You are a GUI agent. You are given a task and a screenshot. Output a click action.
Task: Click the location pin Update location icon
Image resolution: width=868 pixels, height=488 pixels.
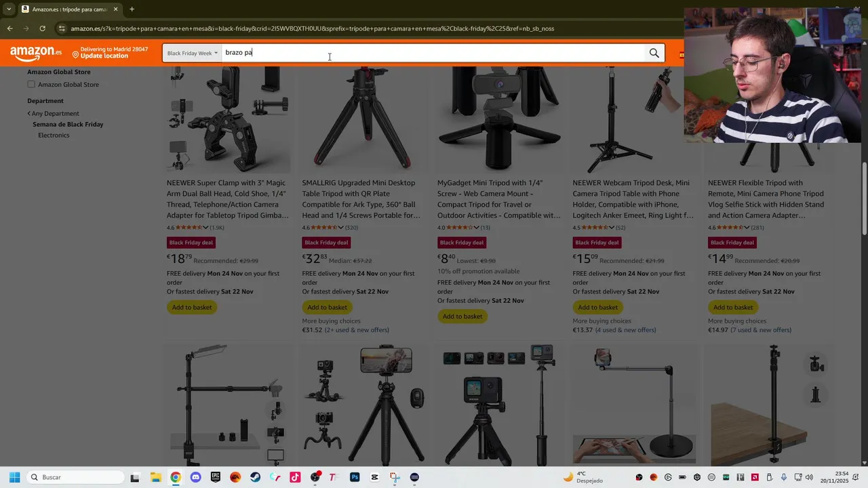(x=76, y=55)
